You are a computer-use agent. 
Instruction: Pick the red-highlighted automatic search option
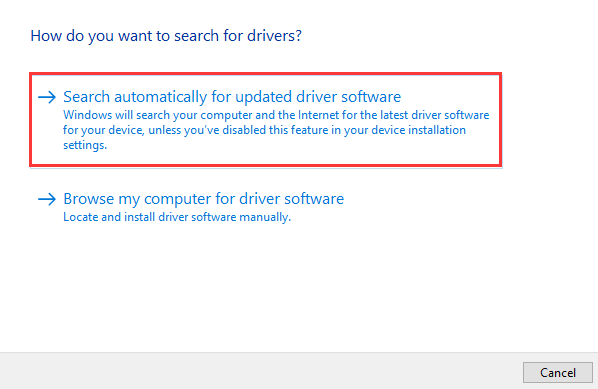point(266,120)
